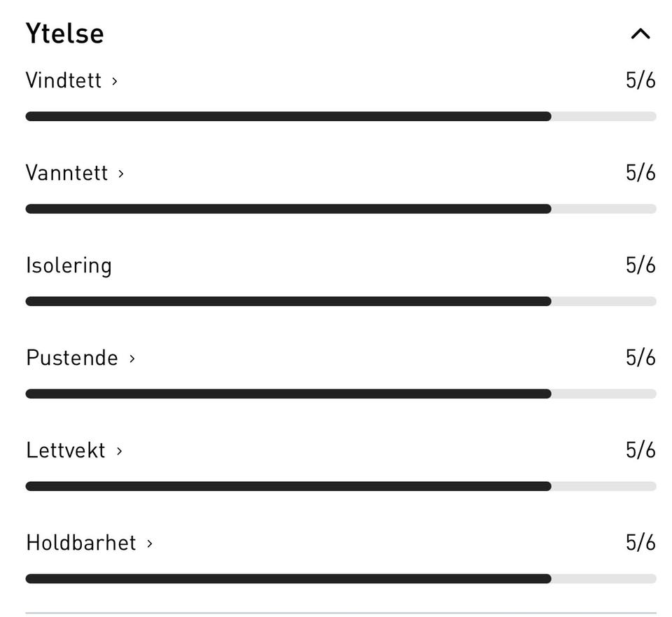Collapse the Ytelse section using the chevron
The width and height of the screenshot is (672, 617).
(x=639, y=33)
